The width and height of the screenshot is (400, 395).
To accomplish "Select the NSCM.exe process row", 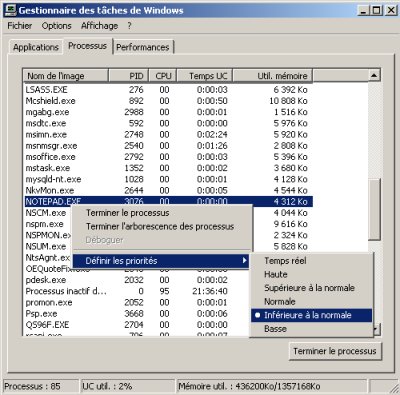I will 46,213.
